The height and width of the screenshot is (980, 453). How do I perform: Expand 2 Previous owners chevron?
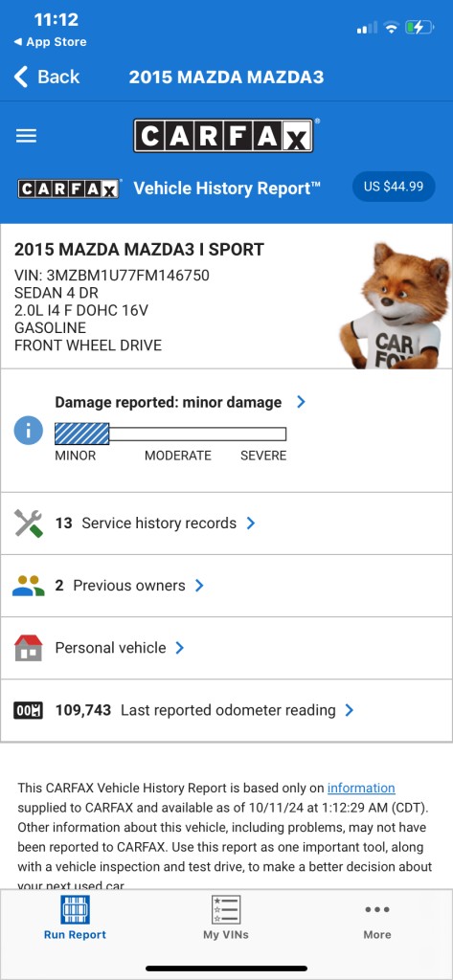(x=199, y=586)
